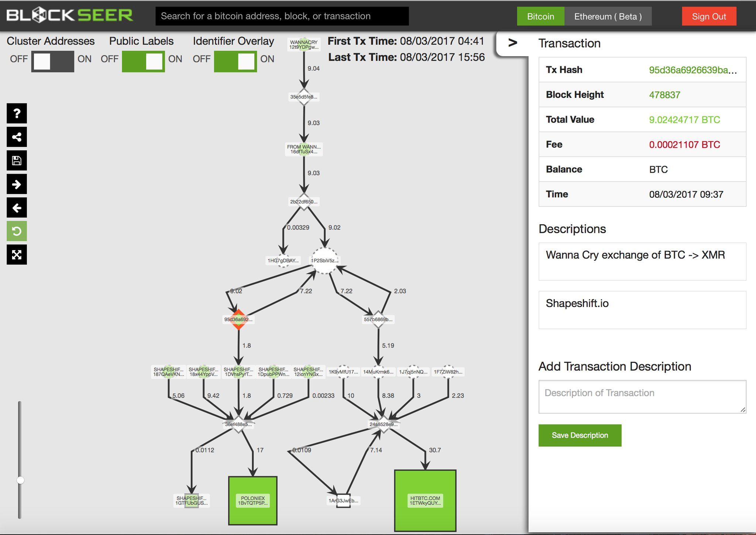Collapse the Transaction side panel arrow
Image resolution: width=756 pixels, height=535 pixels.
click(x=512, y=43)
